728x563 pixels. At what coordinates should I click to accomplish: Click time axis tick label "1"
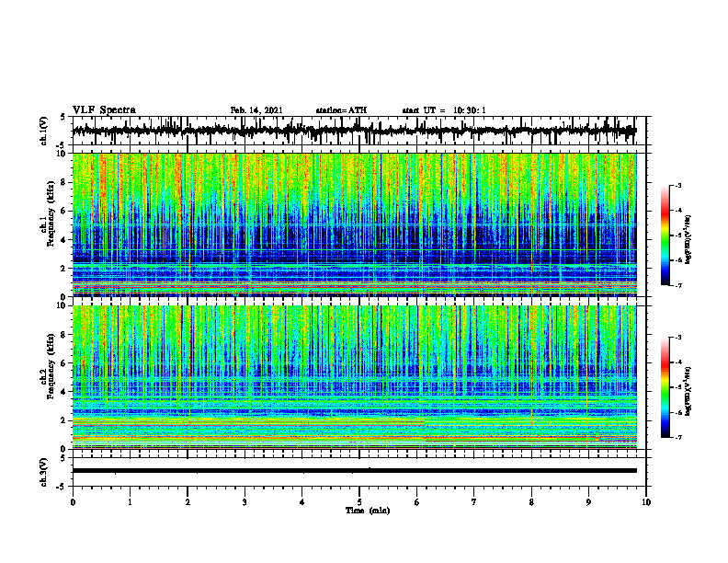(x=130, y=502)
